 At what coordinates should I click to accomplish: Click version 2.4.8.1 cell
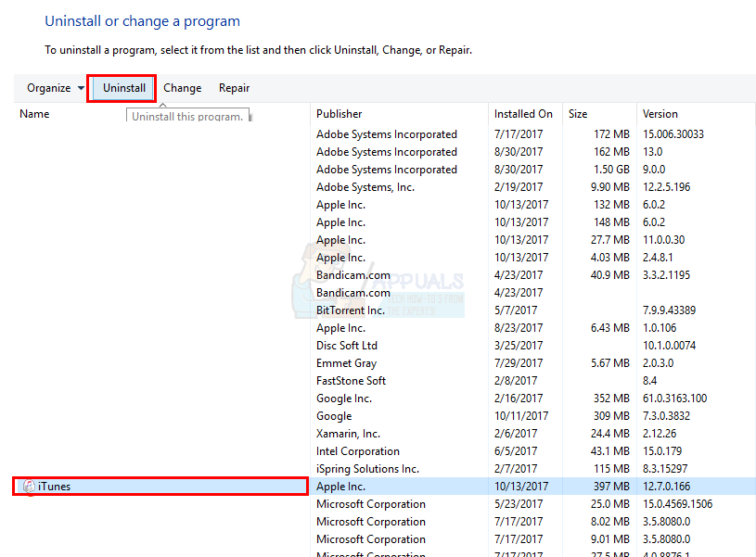[658, 258]
